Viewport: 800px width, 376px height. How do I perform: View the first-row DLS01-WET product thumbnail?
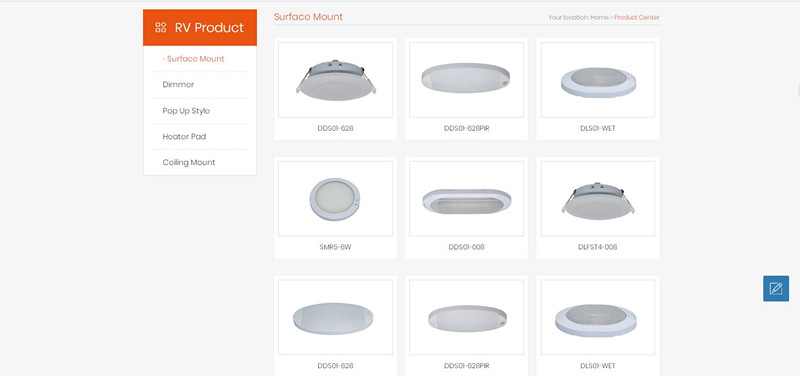598,80
